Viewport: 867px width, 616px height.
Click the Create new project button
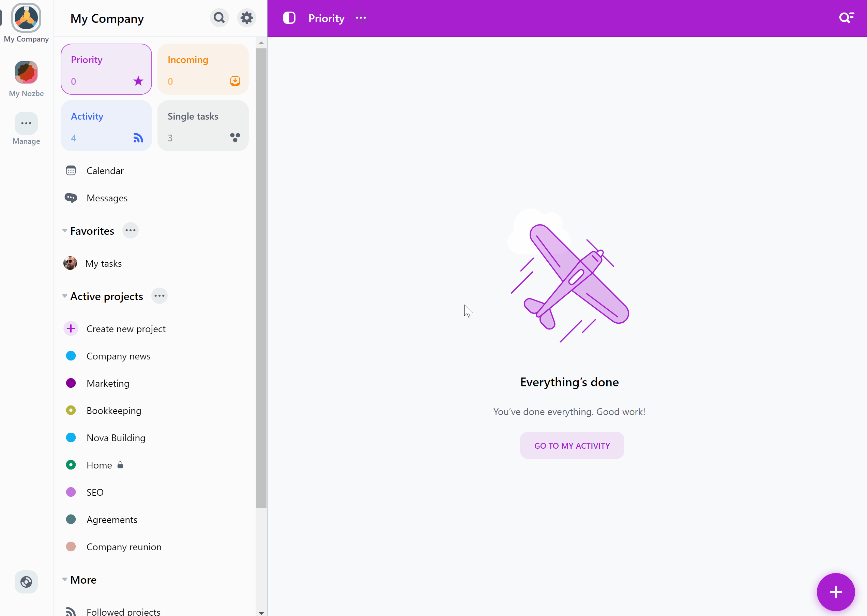click(x=126, y=328)
